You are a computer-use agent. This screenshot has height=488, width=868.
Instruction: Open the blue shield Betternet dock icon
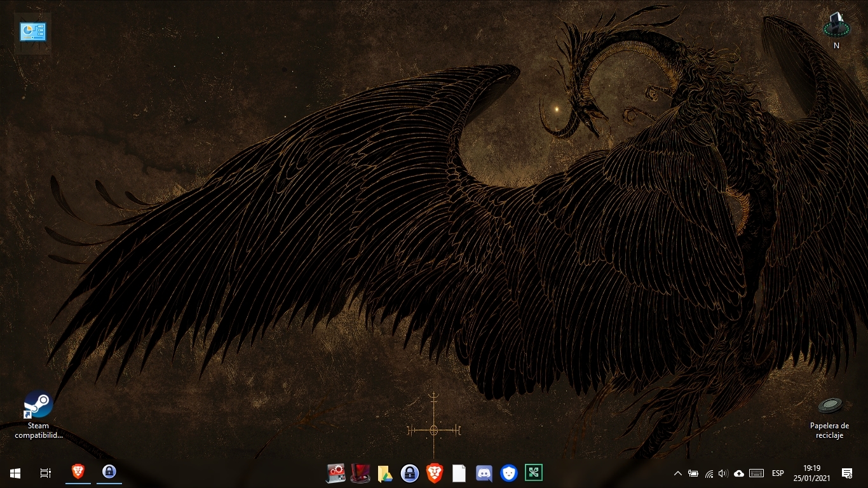pyautogui.click(x=509, y=473)
